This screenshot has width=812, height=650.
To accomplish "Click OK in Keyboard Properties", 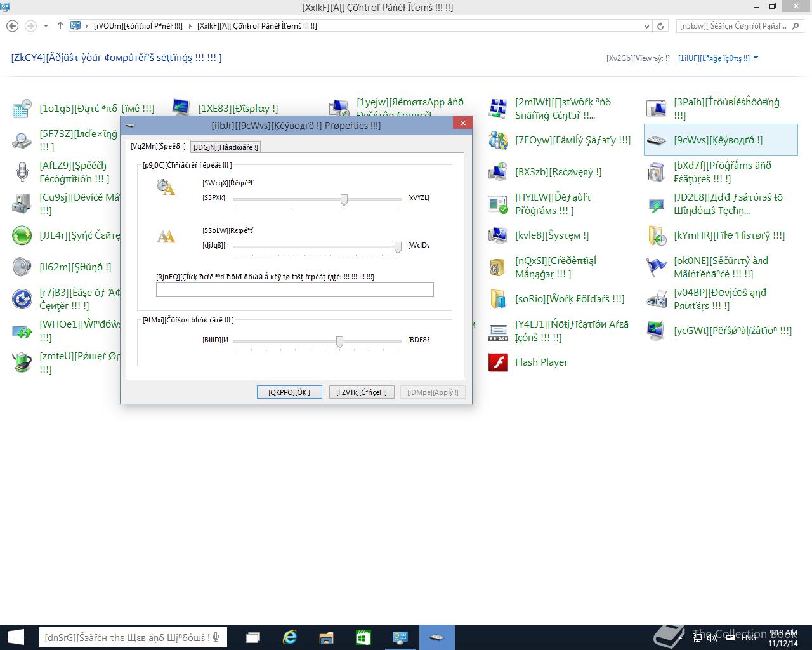I will click(289, 392).
